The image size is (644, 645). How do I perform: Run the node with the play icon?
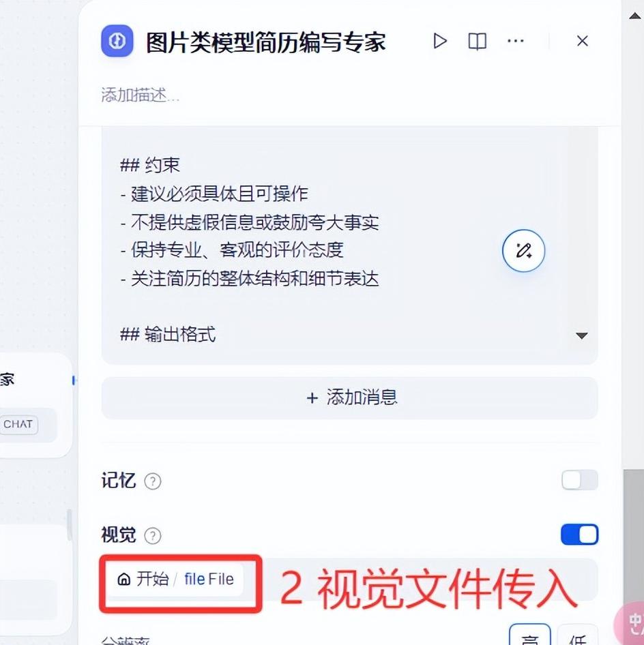pos(439,41)
